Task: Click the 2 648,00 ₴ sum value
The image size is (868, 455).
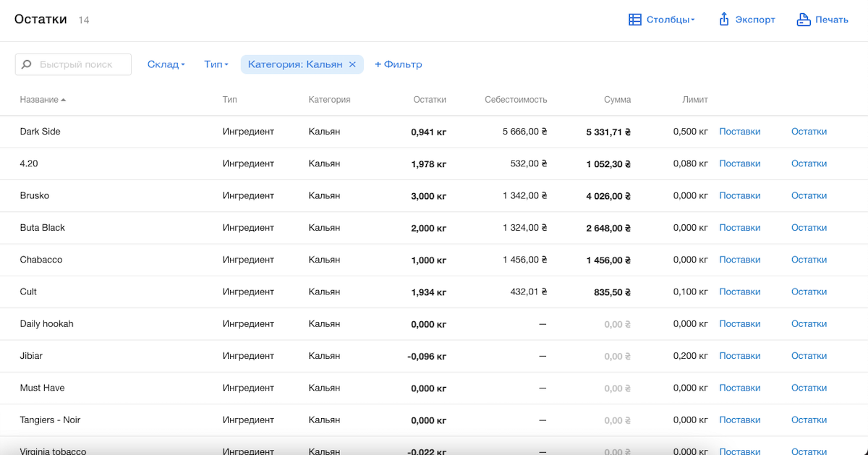Action: tap(608, 228)
